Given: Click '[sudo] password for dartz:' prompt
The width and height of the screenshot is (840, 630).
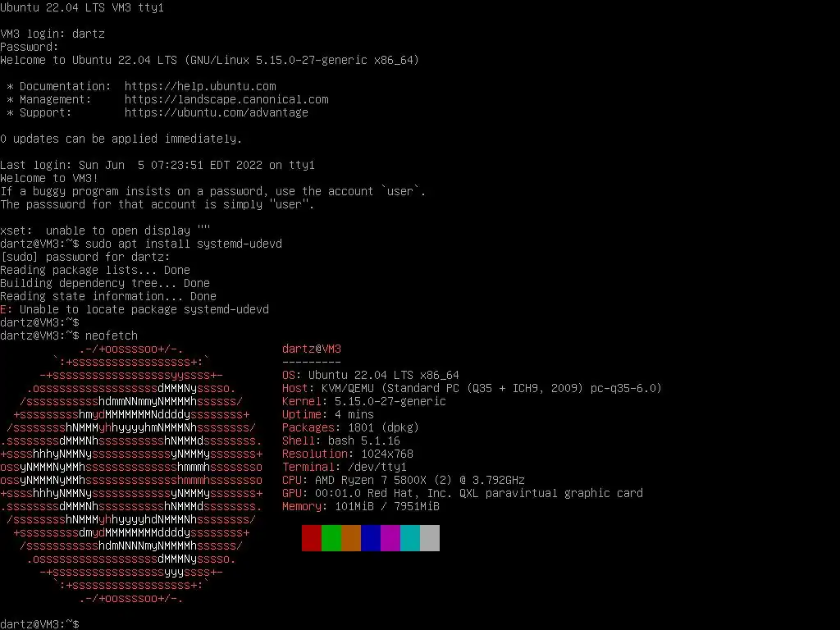Looking at the screenshot, I should pos(85,257).
